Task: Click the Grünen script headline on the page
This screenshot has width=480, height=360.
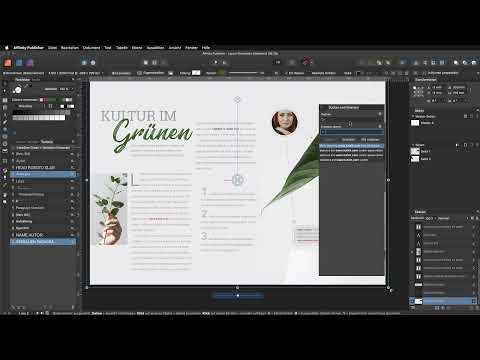Action: point(152,135)
